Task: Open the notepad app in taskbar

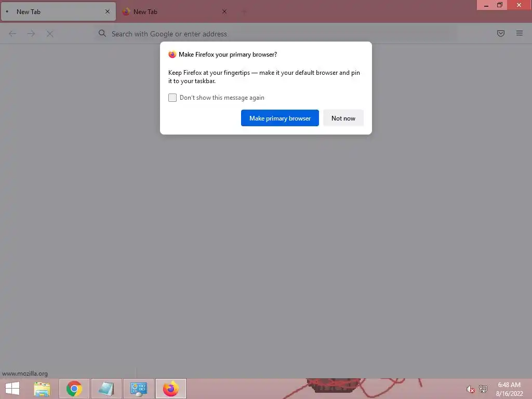Action: click(106, 389)
